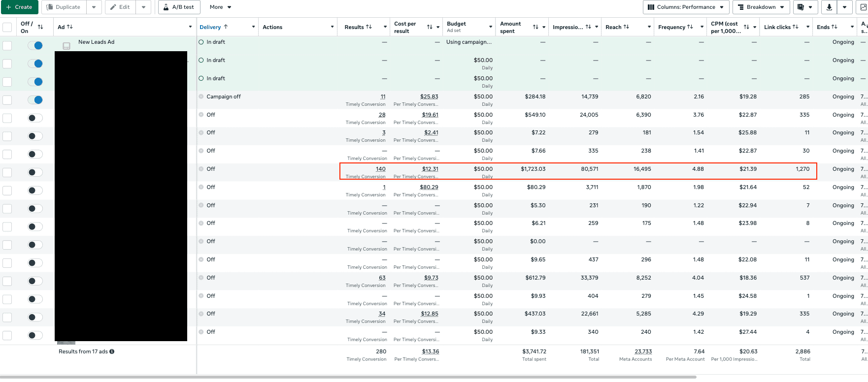
Task: Sort by Frequency column arrows
Action: click(x=690, y=27)
